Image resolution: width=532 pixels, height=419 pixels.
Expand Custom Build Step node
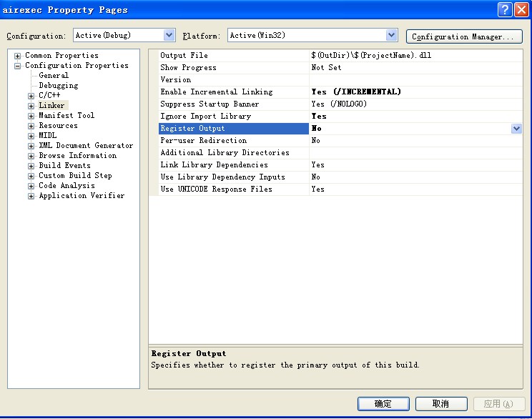(31, 176)
